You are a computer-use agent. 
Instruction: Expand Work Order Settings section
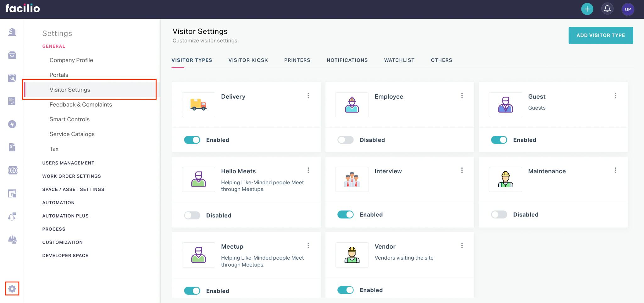point(72,176)
